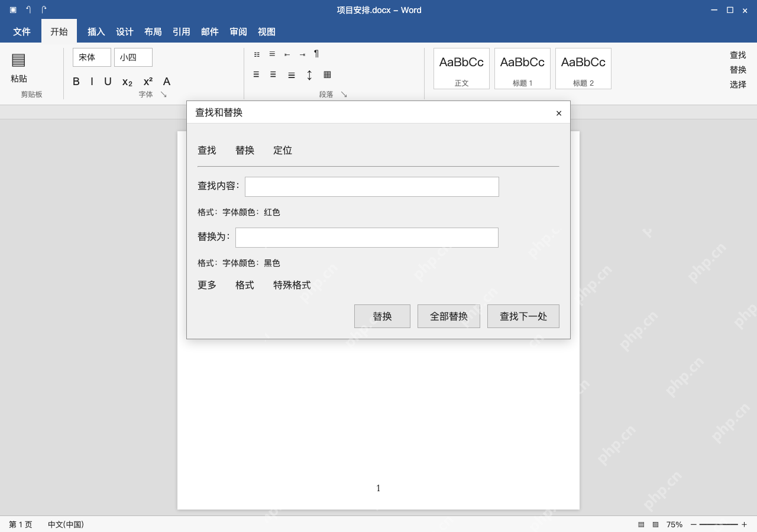Open the font name box showing 宋体
757x532 pixels.
[92, 57]
